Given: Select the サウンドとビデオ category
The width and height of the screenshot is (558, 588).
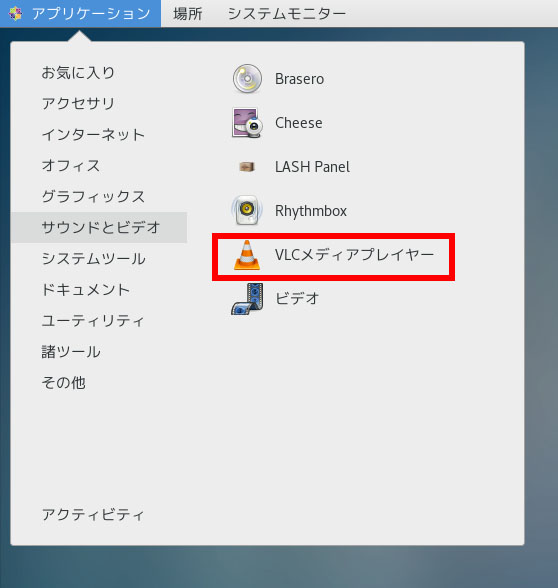Looking at the screenshot, I should [99, 227].
